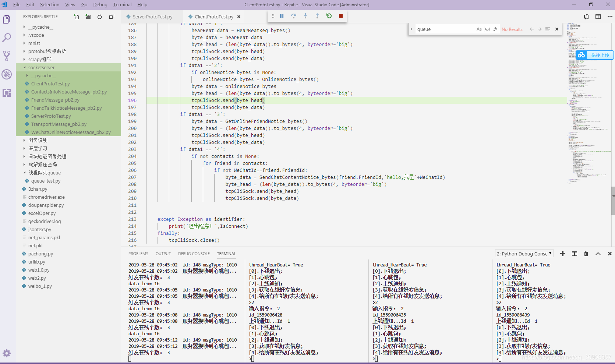Split the editor to the right

598,17
